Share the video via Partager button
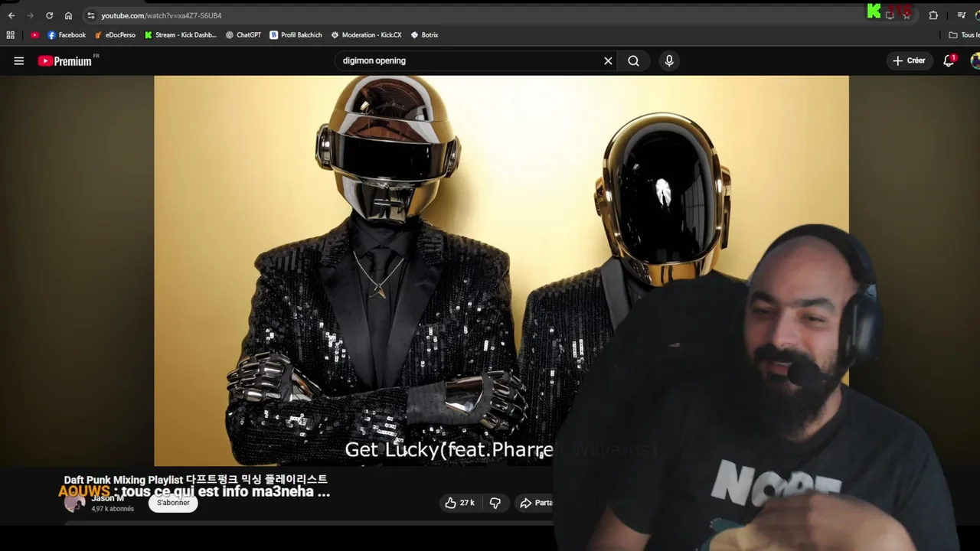The image size is (980, 551). point(535,503)
